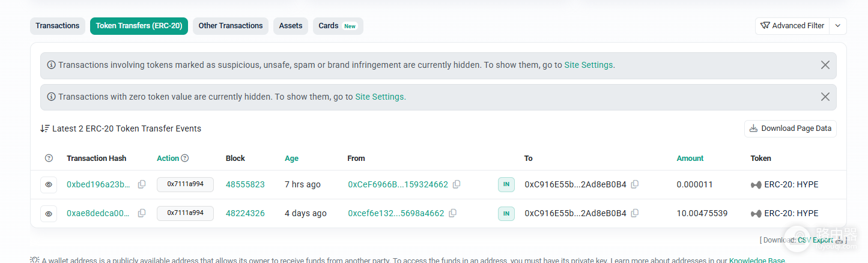
Task: Click the Action column header
Action: click(x=168, y=159)
